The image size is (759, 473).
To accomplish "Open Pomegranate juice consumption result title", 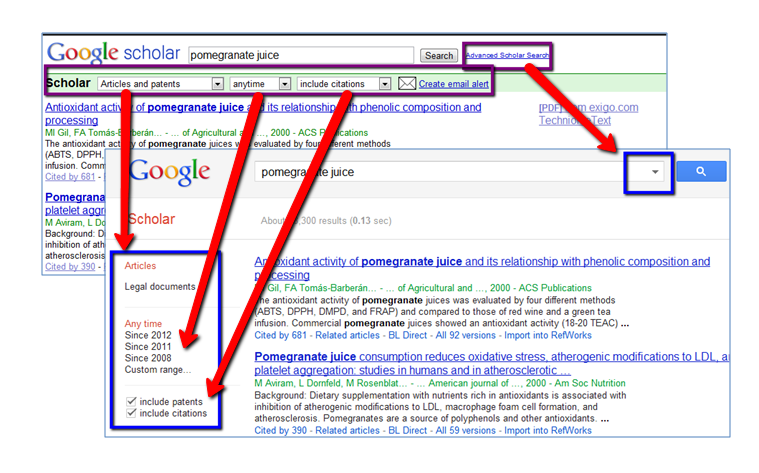I will click(491, 364).
